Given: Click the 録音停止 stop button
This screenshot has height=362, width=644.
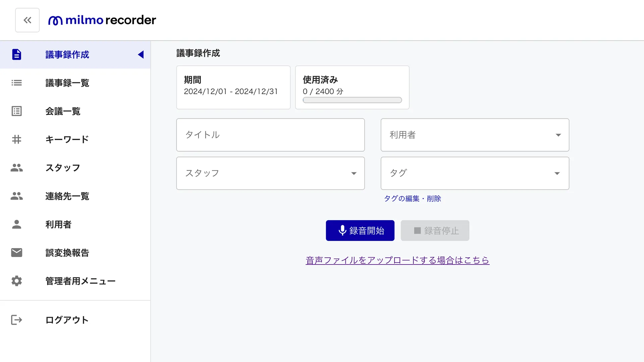Looking at the screenshot, I should pyautogui.click(x=435, y=231).
